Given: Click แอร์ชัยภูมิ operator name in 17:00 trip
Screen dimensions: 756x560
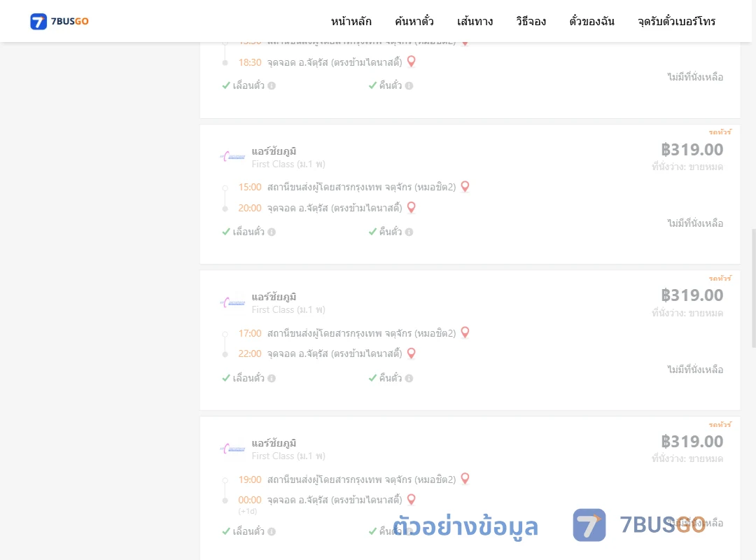Looking at the screenshot, I should (x=274, y=297).
